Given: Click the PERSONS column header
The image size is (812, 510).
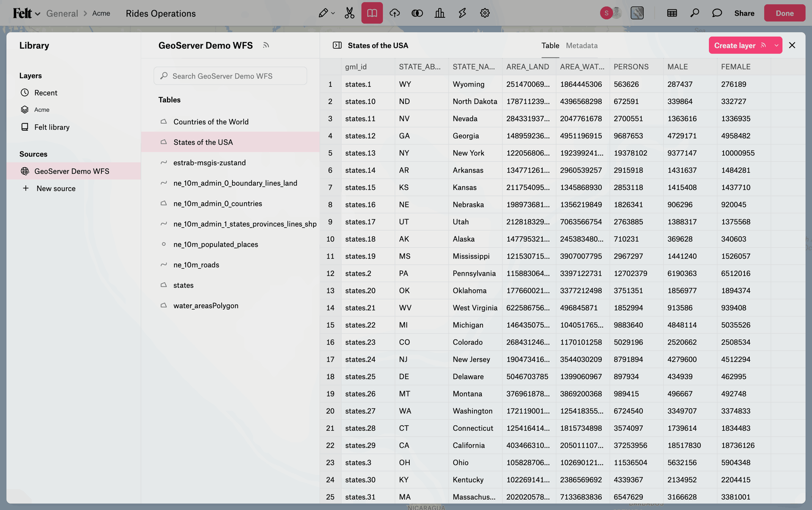Looking at the screenshot, I should (636, 67).
